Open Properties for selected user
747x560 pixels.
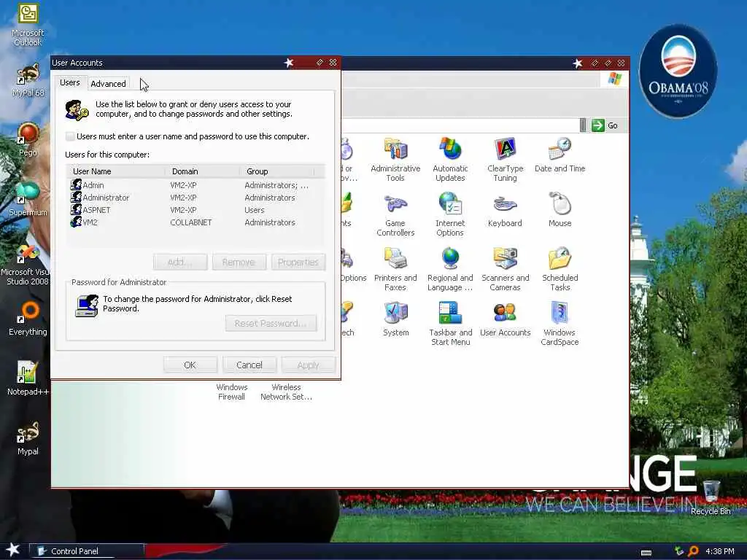(298, 262)
